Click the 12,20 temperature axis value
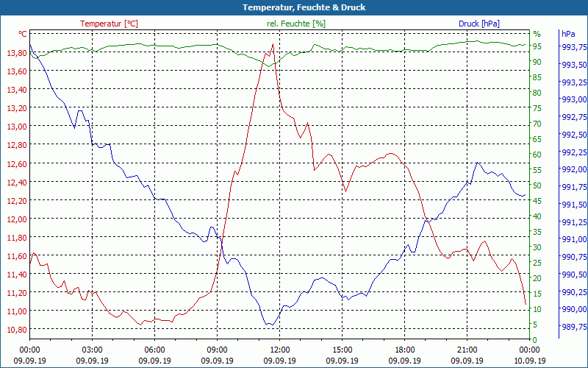The height and width of the screenshot is (368, 588). [x=17, y=200]
